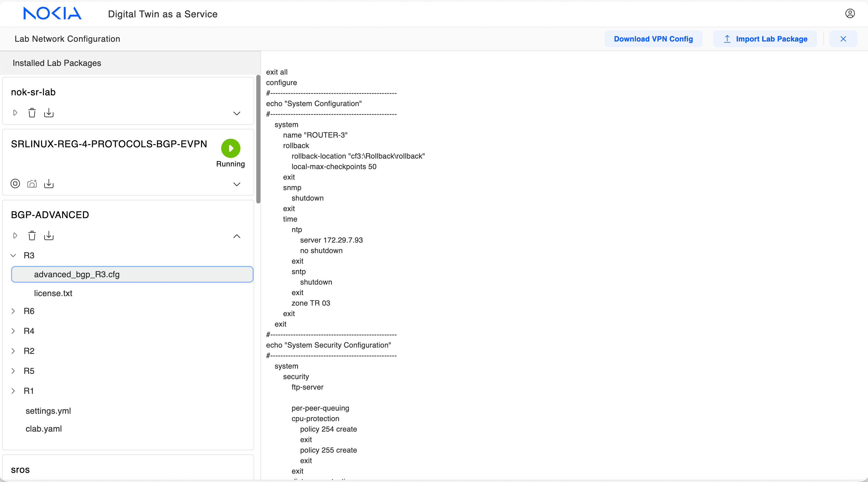868x482 pixels.
Task: Start the BGP-ADVANCED lab
Action: click(x=15, y=236)
